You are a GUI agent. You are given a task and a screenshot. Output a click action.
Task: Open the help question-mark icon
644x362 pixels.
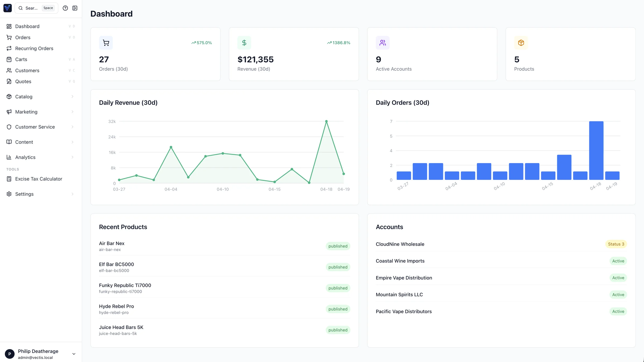click(65, 8)
